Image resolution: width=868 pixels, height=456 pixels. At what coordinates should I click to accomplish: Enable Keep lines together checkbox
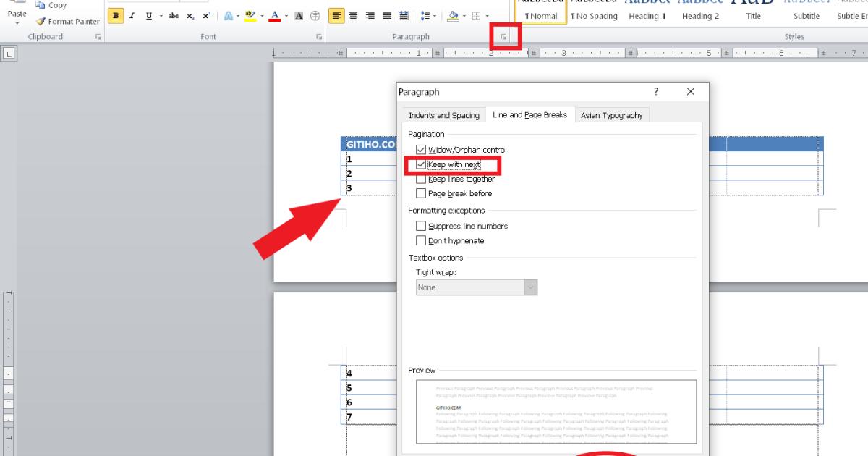(421, 179)
